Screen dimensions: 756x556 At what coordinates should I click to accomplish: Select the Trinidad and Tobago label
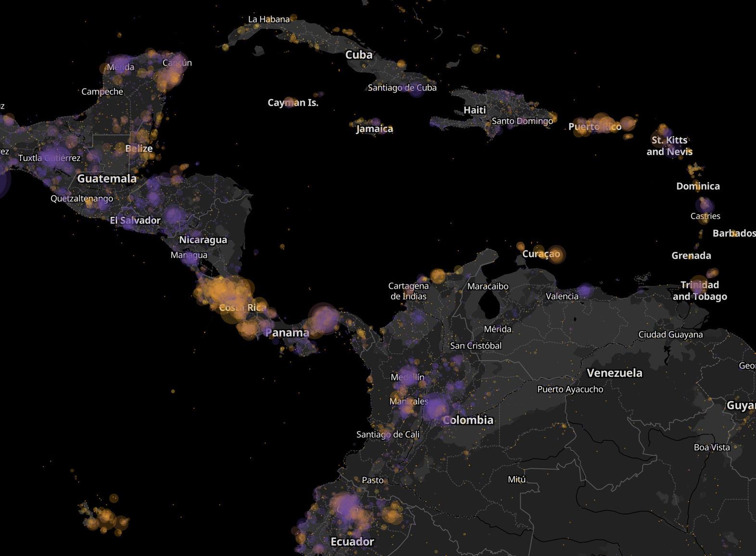(x=700, y=291)
